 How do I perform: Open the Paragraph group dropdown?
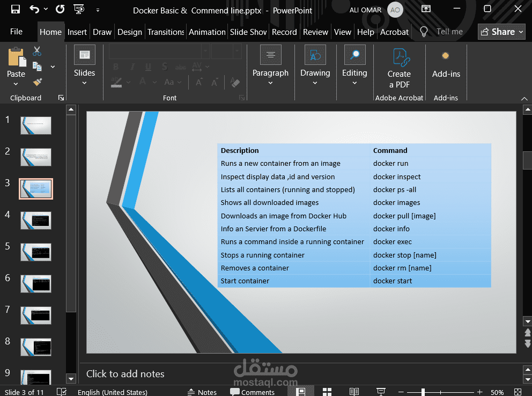click(270, 65)
